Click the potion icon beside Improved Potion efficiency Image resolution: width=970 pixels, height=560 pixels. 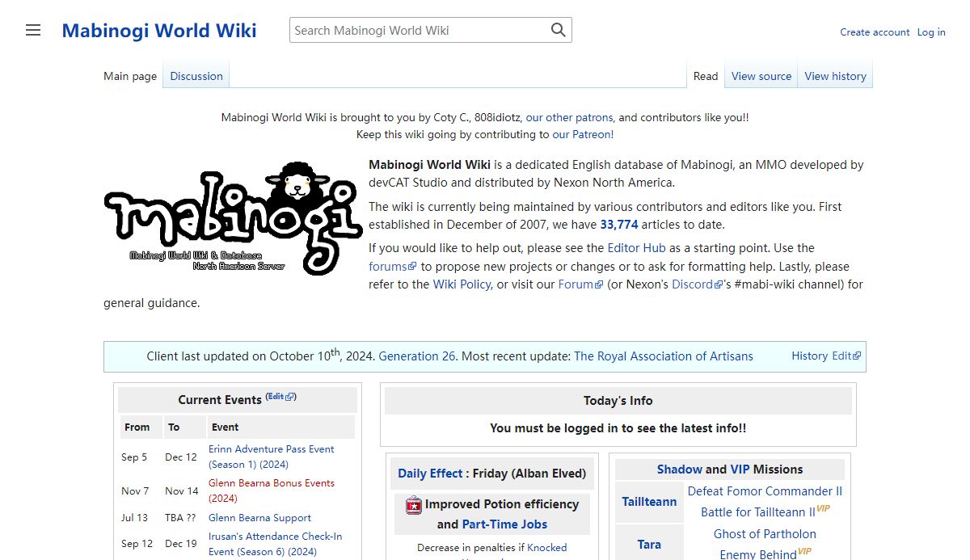tap(414, 505)
